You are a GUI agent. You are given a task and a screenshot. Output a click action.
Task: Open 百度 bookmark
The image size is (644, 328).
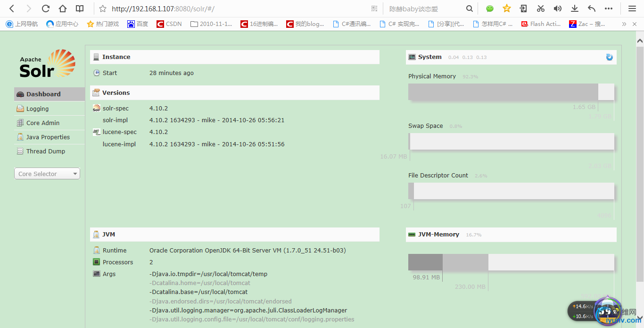pos(138,24)
